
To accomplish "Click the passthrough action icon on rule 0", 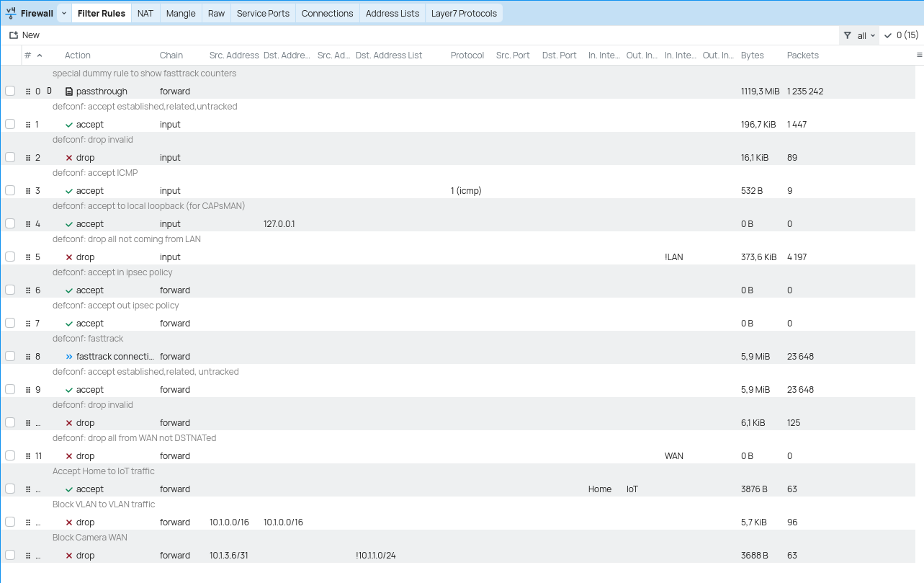I will point(69,91).
